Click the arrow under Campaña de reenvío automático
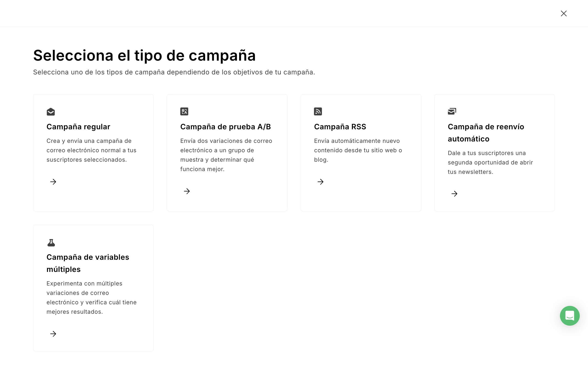Screen dimensions: 588x367 tap(454, 194)
